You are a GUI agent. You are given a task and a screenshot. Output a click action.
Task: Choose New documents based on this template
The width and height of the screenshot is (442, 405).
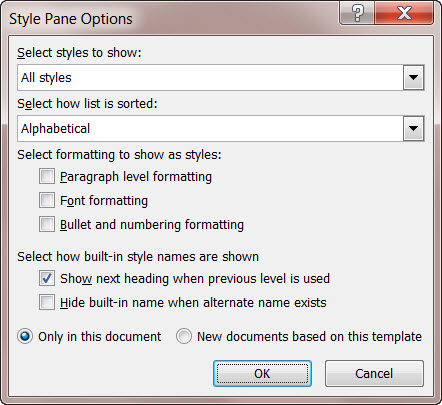184,336
